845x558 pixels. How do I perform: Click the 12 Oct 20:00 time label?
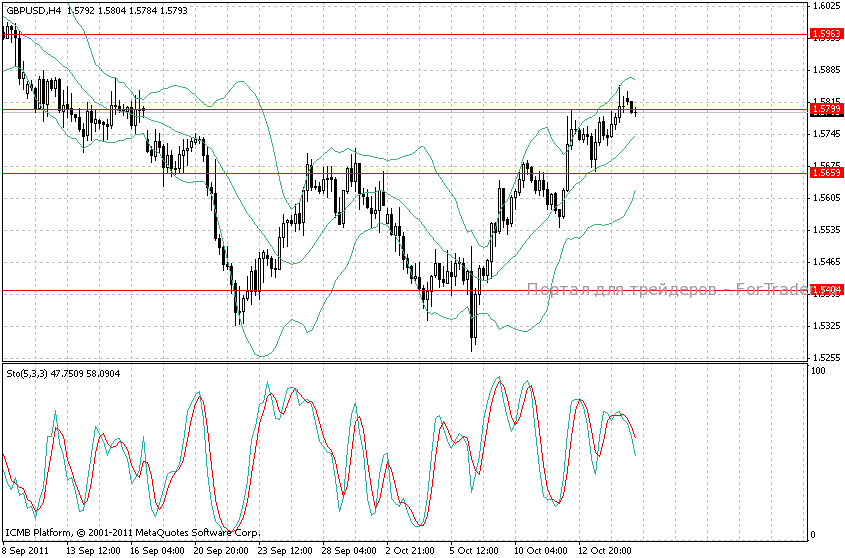[x=607, y=550]
